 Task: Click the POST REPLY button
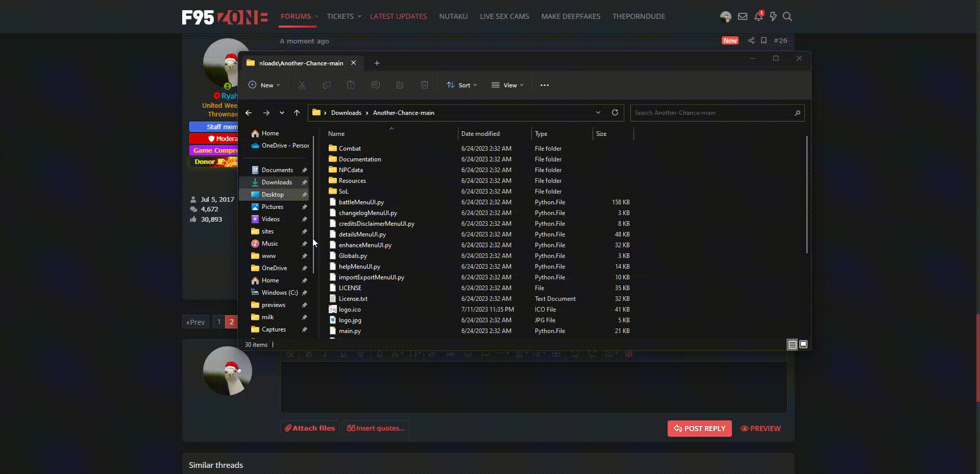(x=700, y=429)
